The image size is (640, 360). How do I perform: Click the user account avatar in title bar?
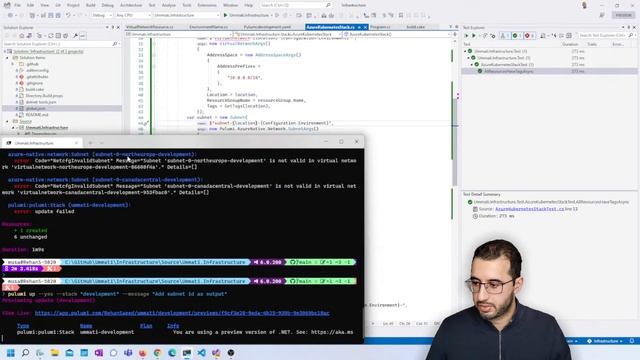(584, 5)
